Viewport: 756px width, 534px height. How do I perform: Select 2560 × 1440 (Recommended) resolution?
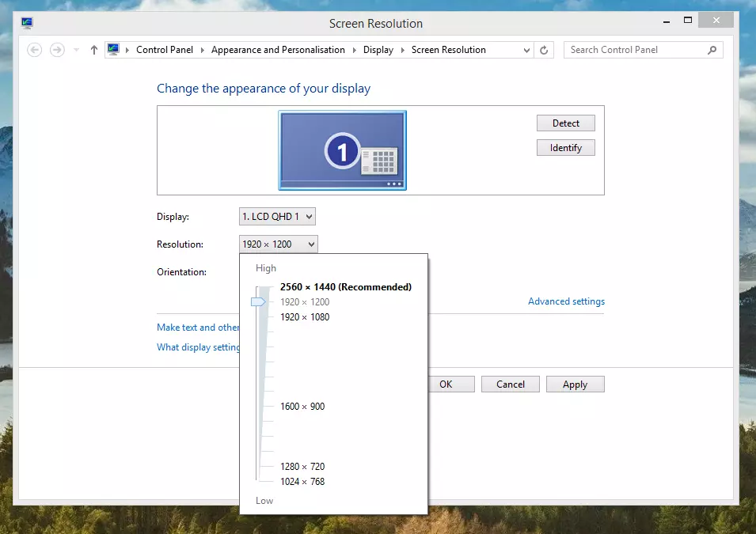click(x=346, y=286)
